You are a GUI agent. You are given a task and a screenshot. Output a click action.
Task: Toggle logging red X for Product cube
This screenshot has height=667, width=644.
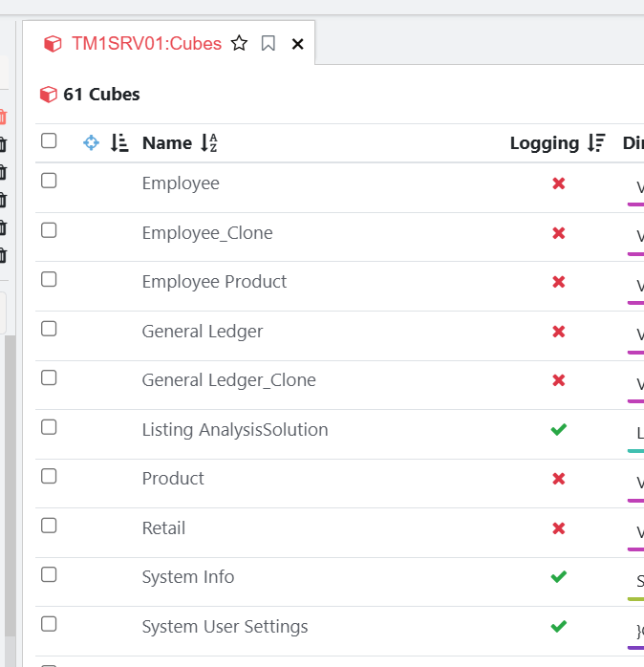(559, 479)
